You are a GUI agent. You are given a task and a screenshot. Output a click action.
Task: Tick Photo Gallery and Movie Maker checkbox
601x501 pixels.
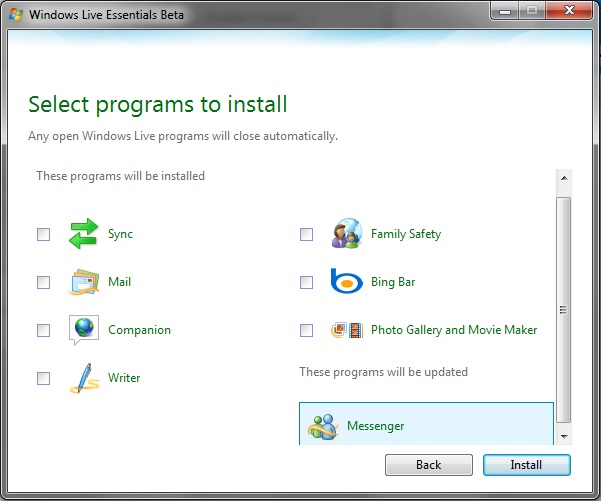click(x=306, y=330)
